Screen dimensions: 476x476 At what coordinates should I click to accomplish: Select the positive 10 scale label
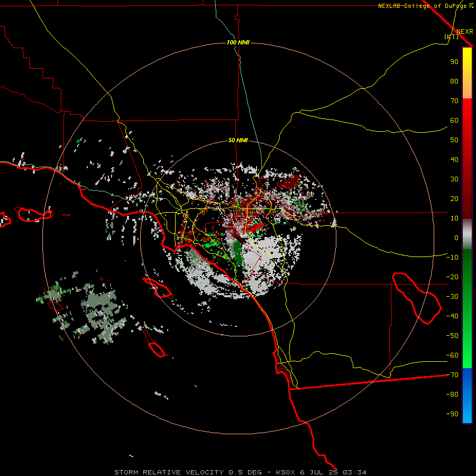coord(454,218)
